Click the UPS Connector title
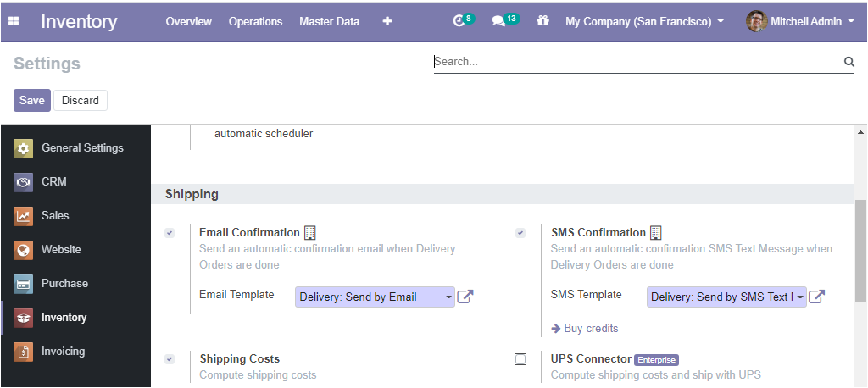 pos(591,359)
